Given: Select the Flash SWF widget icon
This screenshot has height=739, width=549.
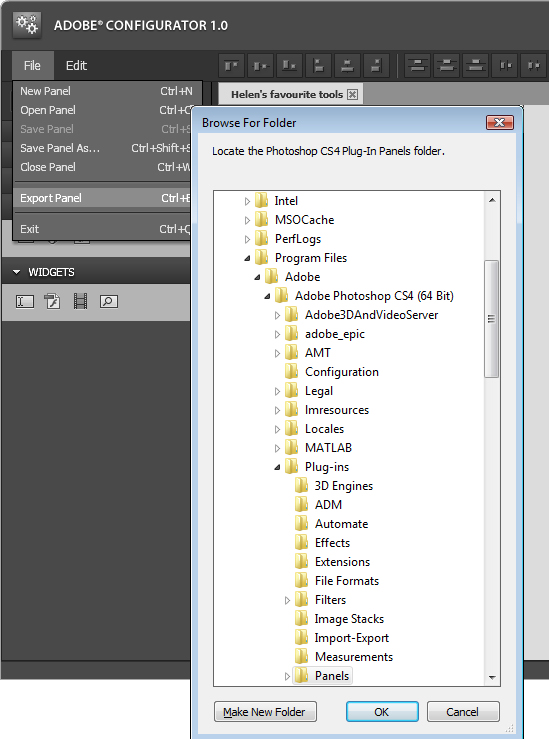Looking at the screenshot, I should 52,301.
